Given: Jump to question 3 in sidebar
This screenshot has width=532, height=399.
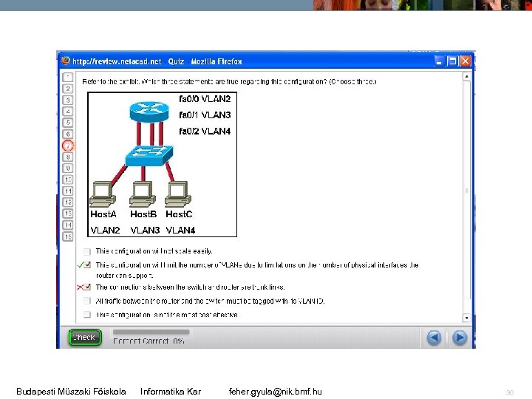Looking at the screenshot, I should [x=68, y=100].
